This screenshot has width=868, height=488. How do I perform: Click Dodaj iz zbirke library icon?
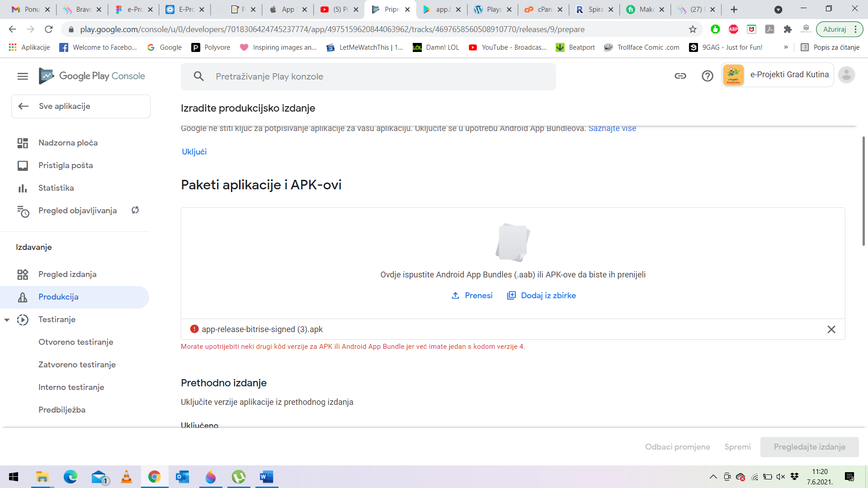[x=511, y=296]
